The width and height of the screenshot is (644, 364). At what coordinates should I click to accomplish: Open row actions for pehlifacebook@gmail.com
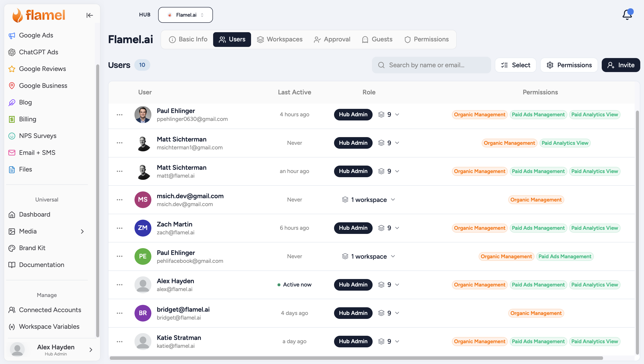pos(120,256)
